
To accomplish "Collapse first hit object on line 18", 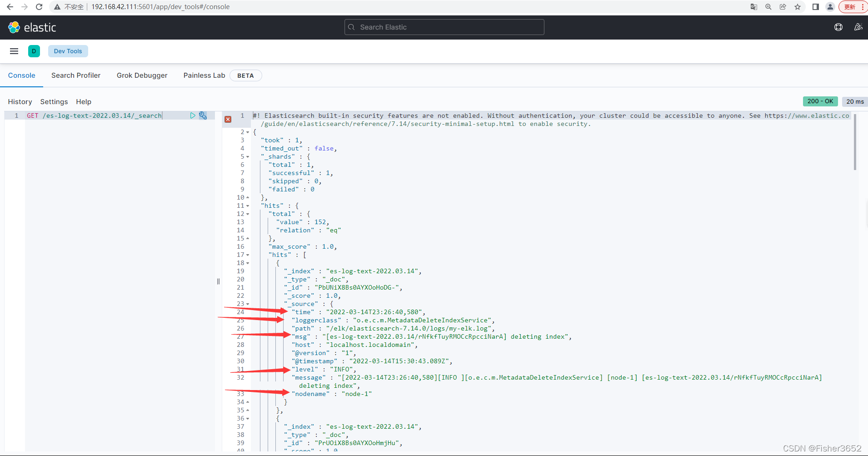I will pos(248,263).
